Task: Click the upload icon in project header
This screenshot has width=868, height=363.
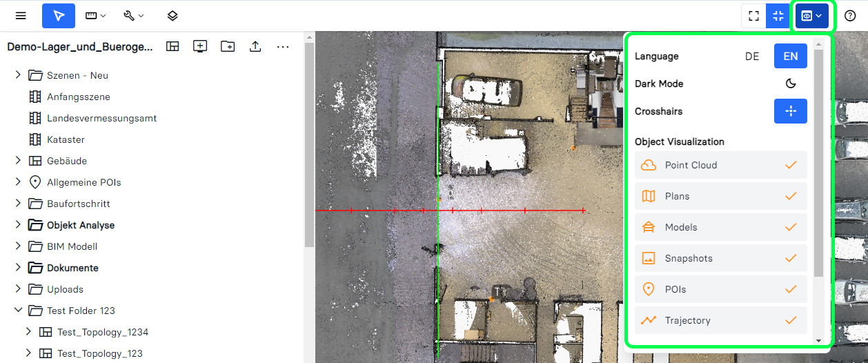Action: tap(255, 46)
